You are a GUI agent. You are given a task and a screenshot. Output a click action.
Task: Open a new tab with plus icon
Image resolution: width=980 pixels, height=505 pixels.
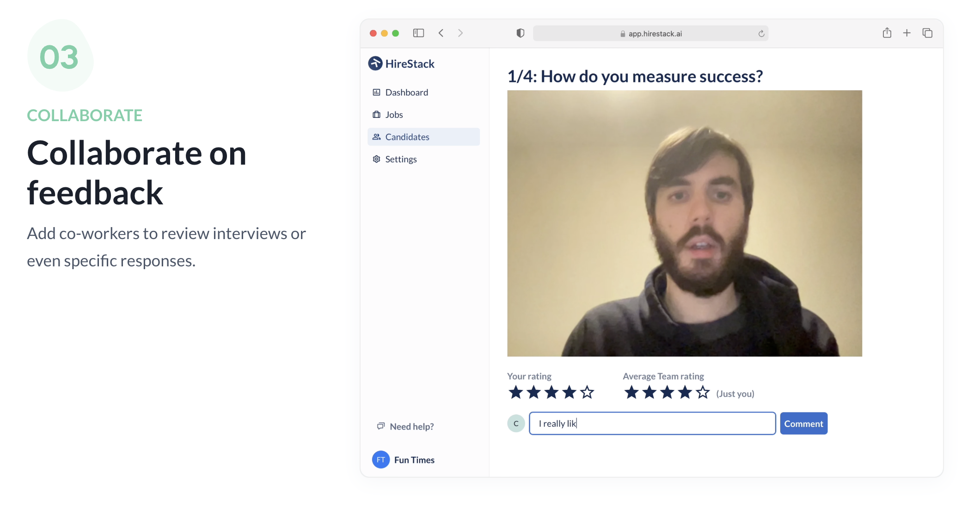906,33
